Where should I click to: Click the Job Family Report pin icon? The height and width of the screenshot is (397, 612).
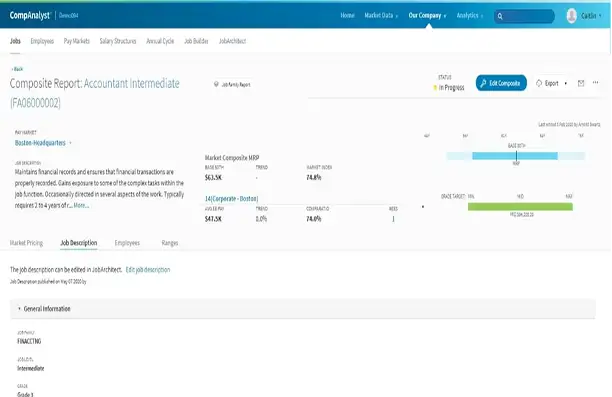tap(216, 84)
